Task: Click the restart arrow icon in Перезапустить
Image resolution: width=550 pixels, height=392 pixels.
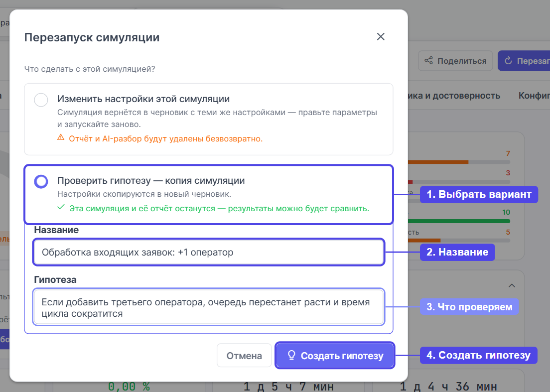Action: pos(508,61)
